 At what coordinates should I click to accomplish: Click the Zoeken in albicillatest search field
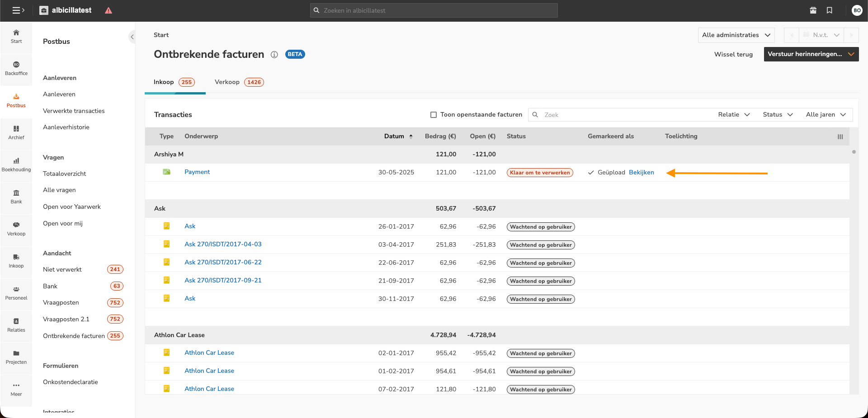(434, 10)
